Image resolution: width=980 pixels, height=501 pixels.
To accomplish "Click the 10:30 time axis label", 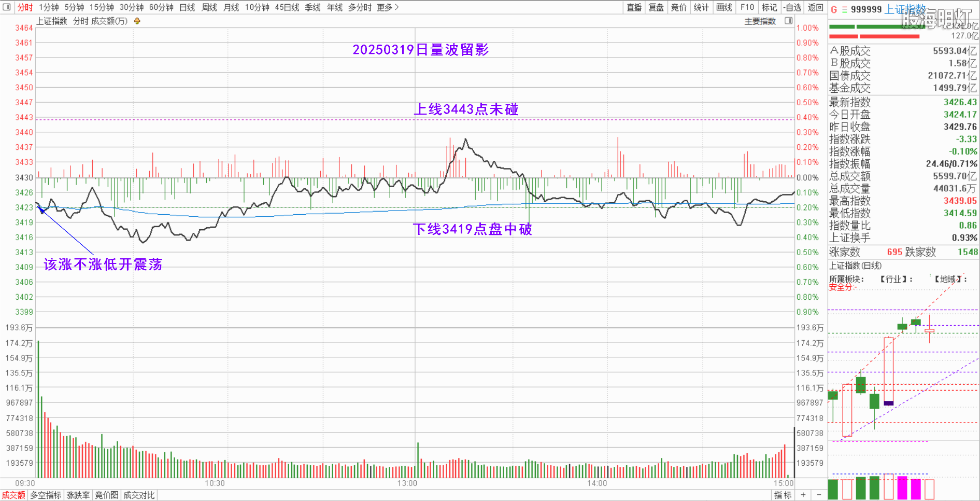I will [215, 483].
